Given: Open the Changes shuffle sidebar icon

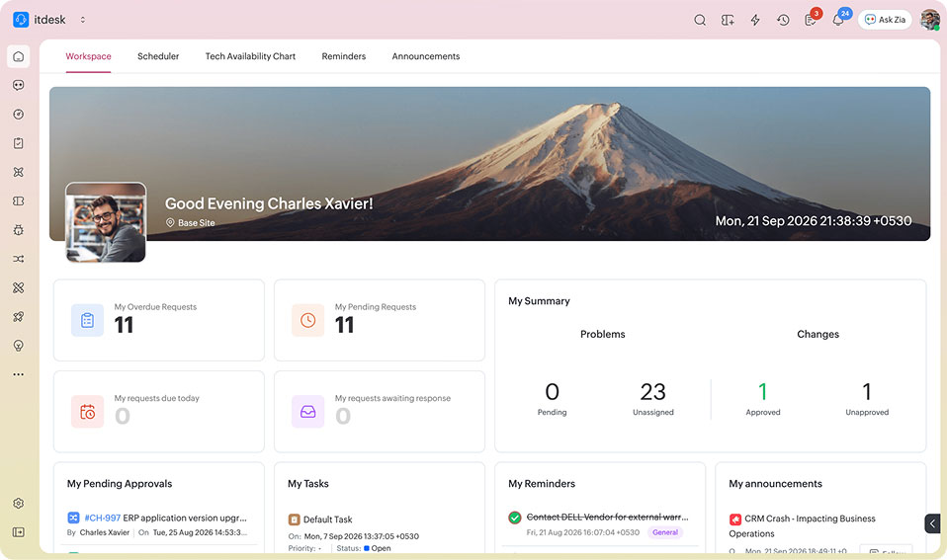Looking at the screenshot, I should click(x=19, y=259).
